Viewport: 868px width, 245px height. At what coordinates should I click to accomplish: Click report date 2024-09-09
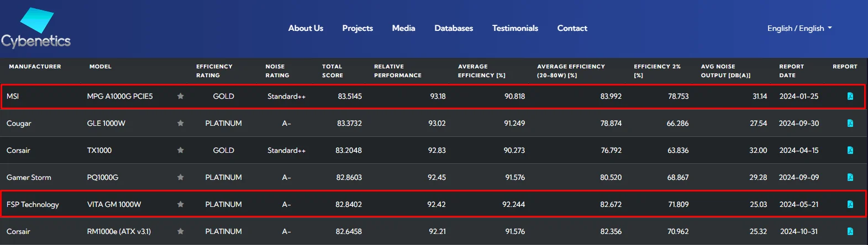pyautogui.click(x=799, y=177)
